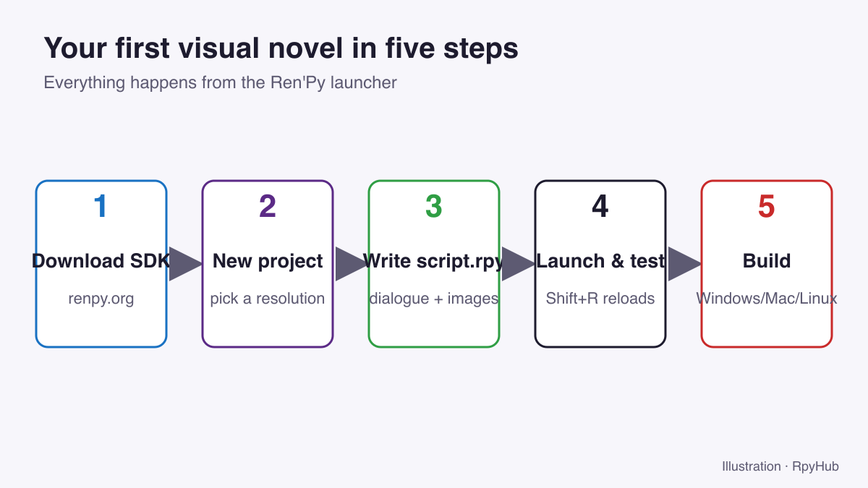Select the 'Write script.rpy' step heading
868x488 pixels.
[x=434, y=261]
